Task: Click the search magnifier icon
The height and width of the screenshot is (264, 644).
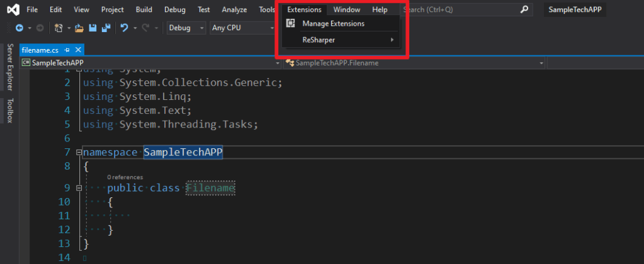Action: [x=524, y=9]
